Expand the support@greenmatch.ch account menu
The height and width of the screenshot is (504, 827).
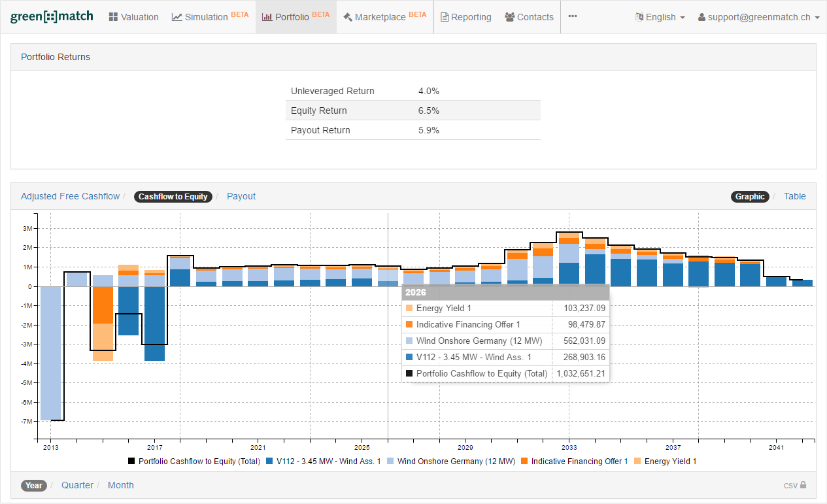[x=758, y=17]
